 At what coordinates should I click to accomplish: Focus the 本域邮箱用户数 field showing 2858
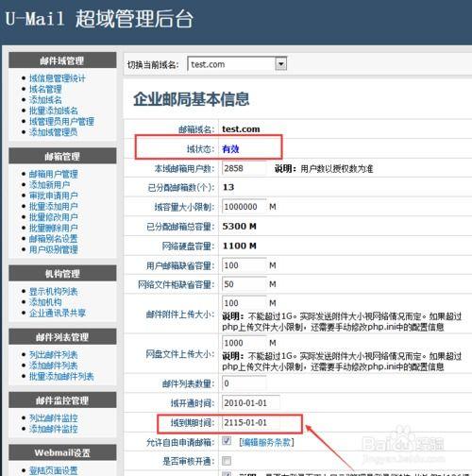(x=244, y=168)
